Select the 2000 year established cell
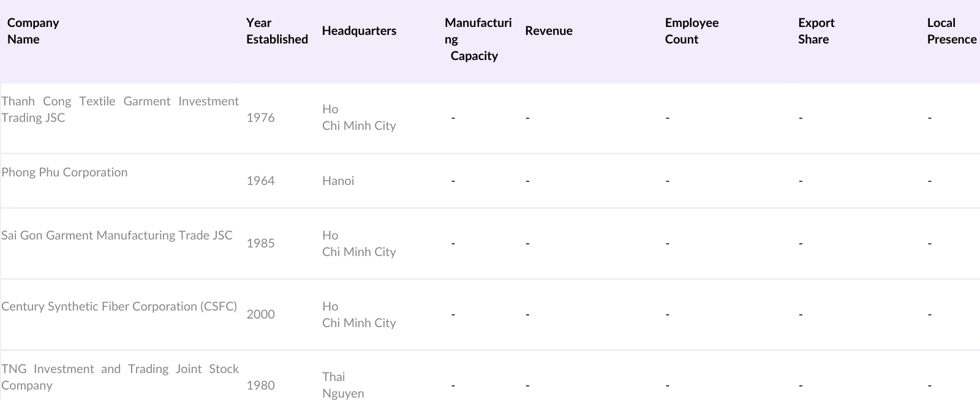This screenshot has height=400, width=980. 260,314
